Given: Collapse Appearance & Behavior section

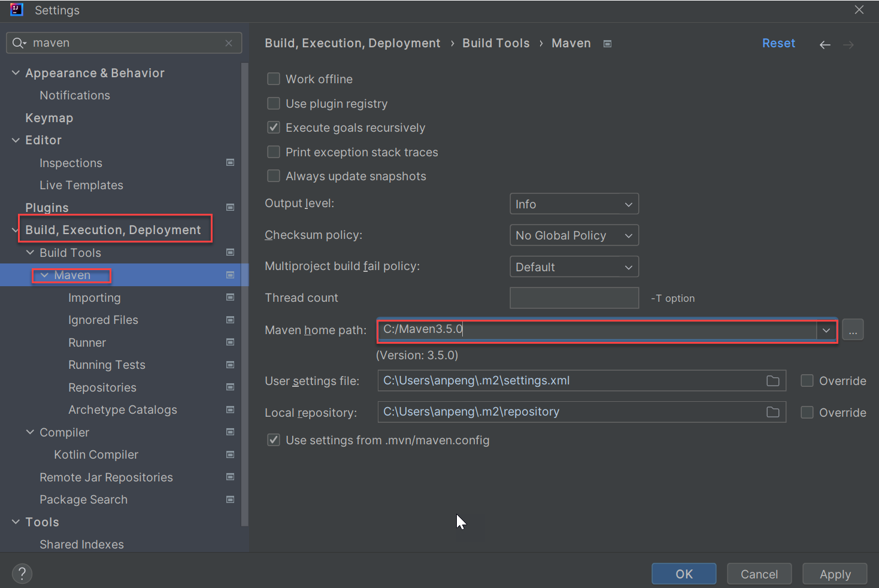Looking at the screenshot, I should 16,72.
